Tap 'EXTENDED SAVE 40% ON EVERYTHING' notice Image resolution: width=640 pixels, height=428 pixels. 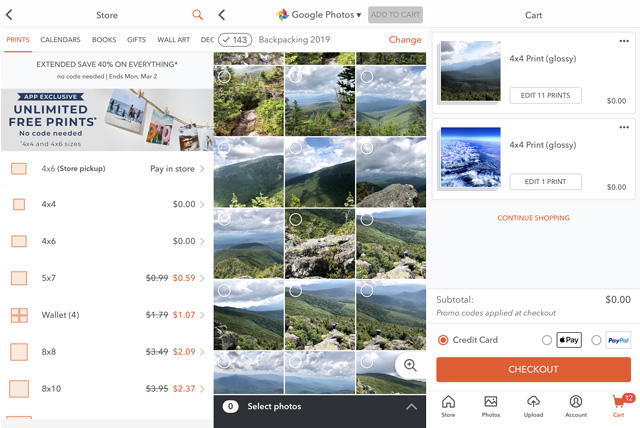coord(107,64)
